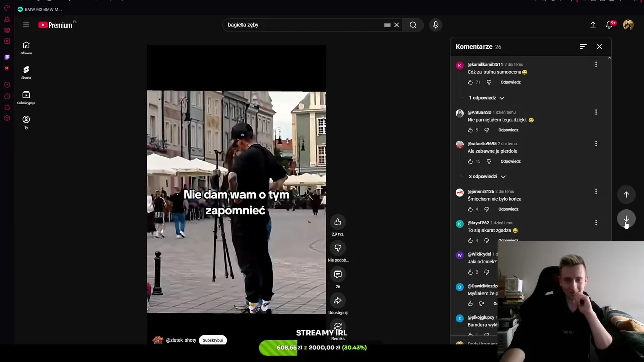Like the comment by @rafaello9695

click(x=471, y=161)
